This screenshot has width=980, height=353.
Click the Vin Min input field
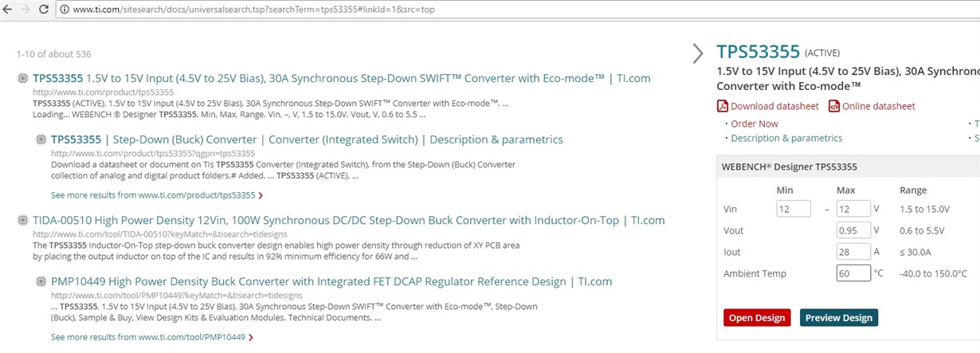pyautogui.click(x=794, y=209)
